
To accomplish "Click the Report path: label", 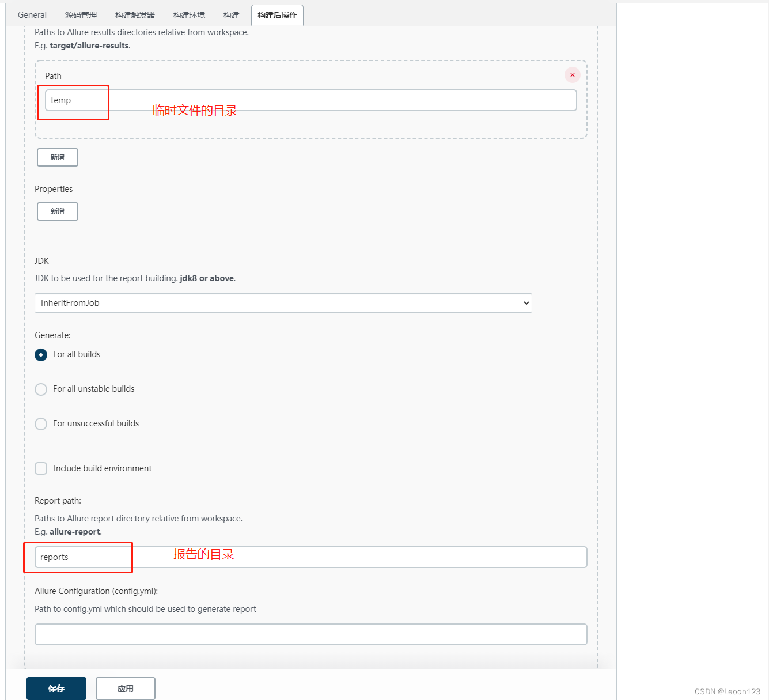I will [58, 501].
